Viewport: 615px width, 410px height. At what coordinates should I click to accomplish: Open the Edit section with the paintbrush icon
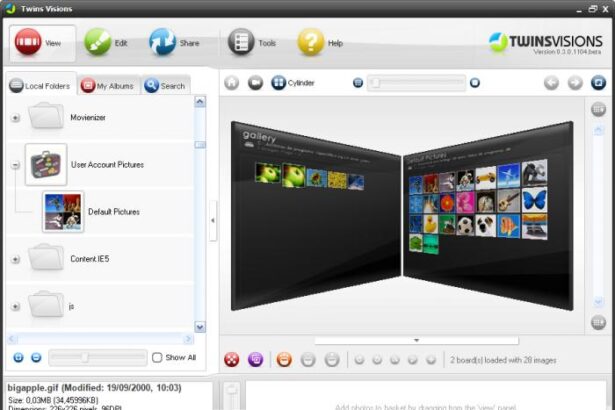[x=106, y=42]
